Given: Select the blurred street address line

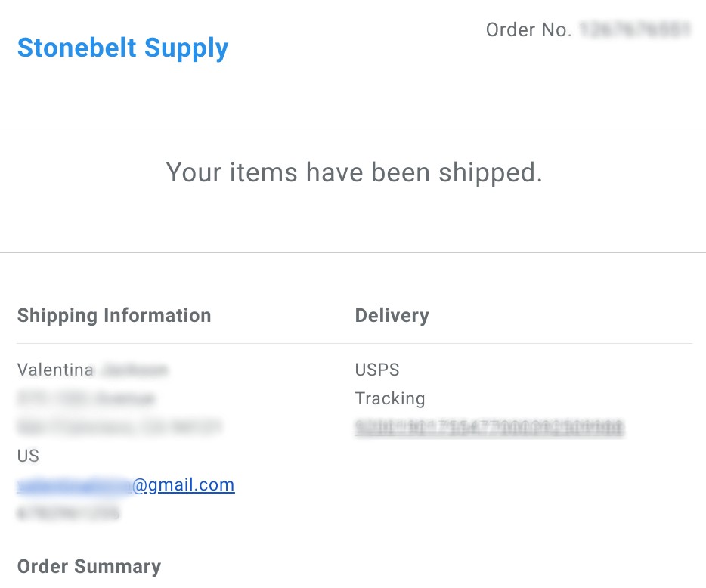Looking at the screenshot, I should pyautogui.click(x=86, y=398).
